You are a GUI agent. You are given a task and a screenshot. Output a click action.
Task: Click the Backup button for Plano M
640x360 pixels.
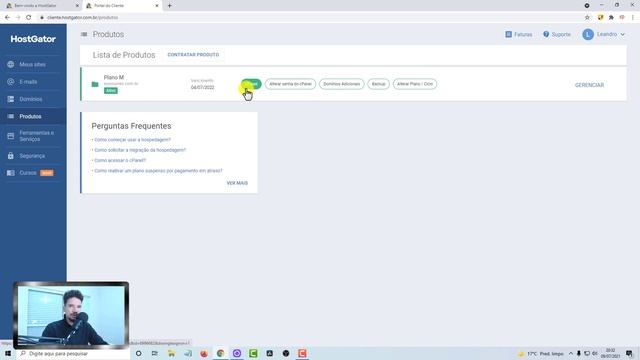tap(378, 84)
